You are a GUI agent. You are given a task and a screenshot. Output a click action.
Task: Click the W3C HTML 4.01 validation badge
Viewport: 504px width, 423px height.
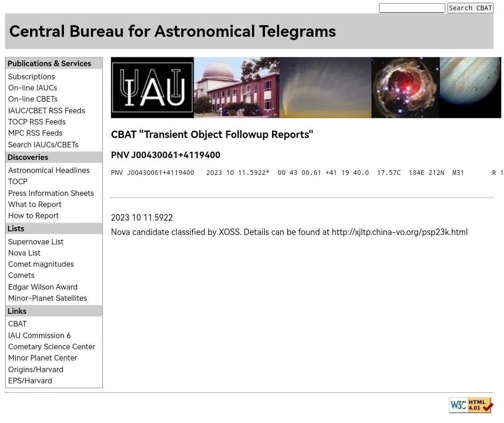tap(471, 405)
